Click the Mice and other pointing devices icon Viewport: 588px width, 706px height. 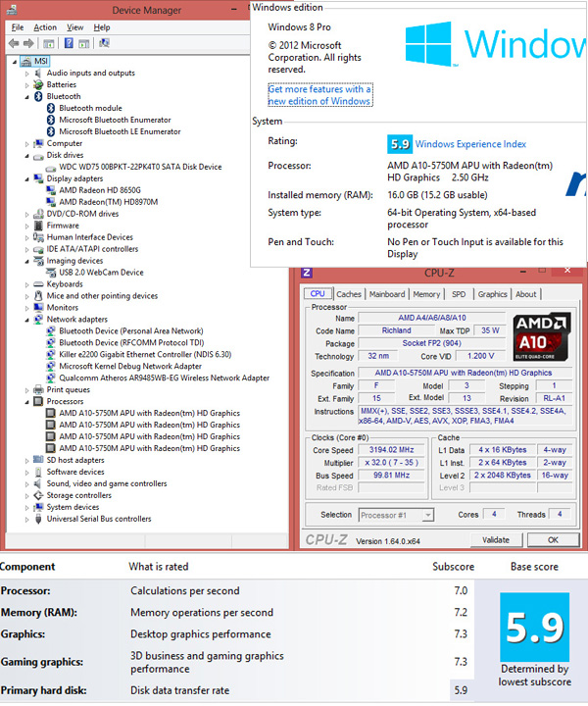38,296
